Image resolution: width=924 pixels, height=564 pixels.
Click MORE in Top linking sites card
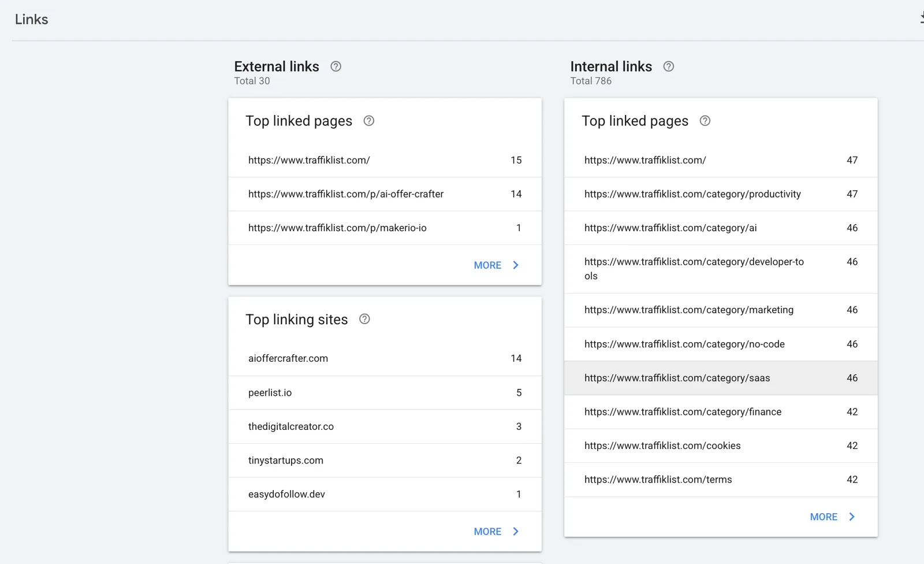click(487, 532)
